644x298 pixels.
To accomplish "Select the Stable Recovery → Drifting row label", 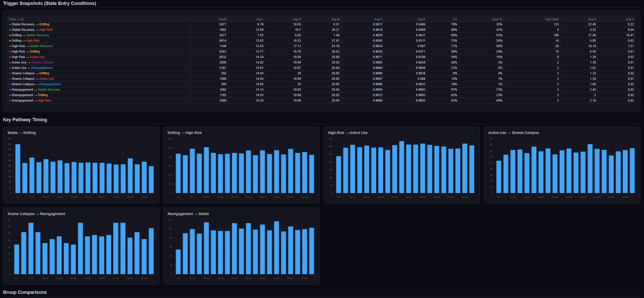I will (29, 24).
